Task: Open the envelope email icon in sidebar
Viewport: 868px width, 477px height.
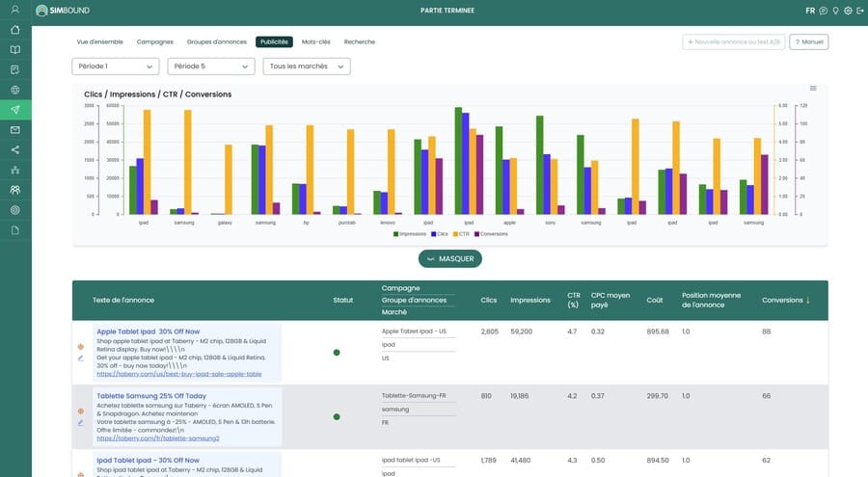Action: coord(14,129)
